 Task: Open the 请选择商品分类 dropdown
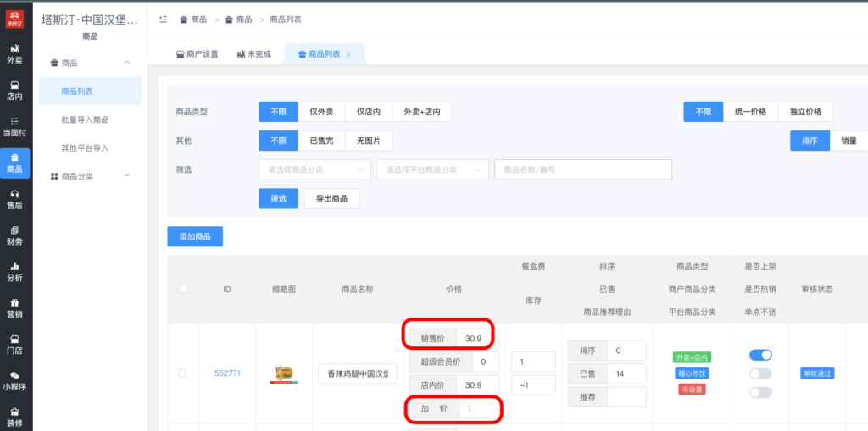(315, 170)
